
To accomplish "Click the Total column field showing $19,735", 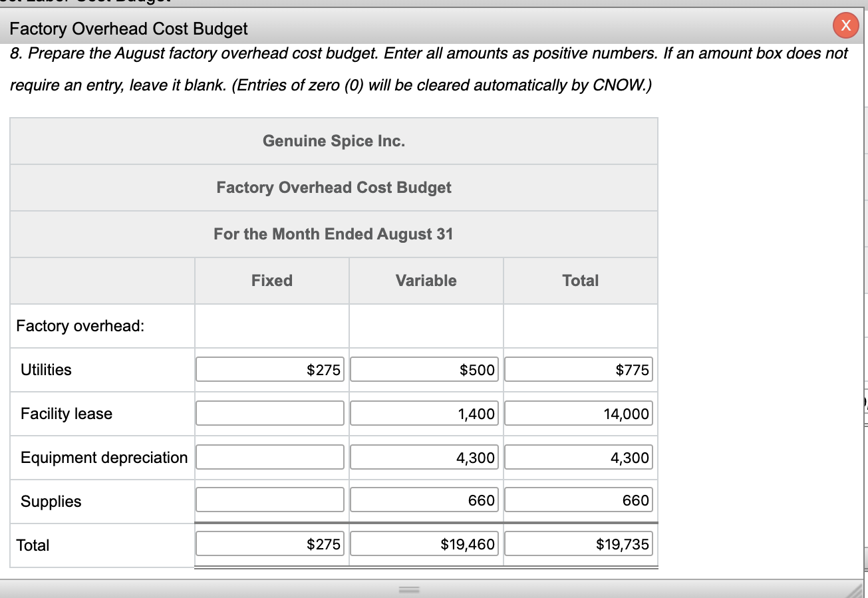I will click(579, 543).
